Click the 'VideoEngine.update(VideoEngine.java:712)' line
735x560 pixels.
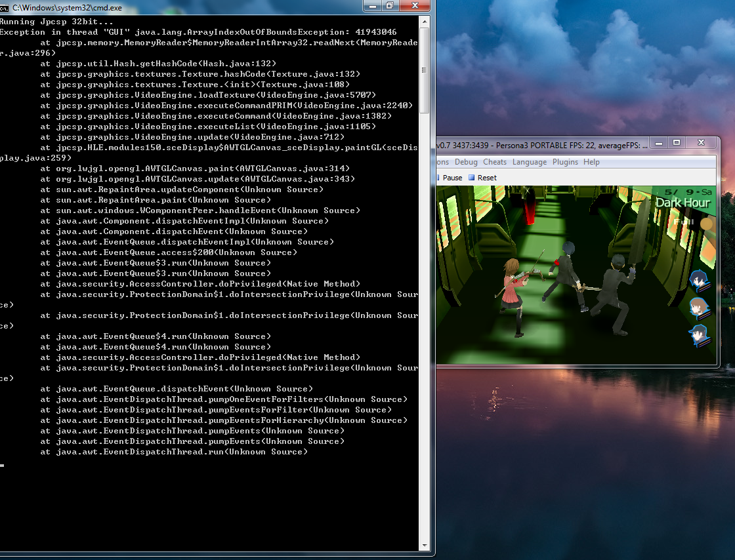pos(192,137)
